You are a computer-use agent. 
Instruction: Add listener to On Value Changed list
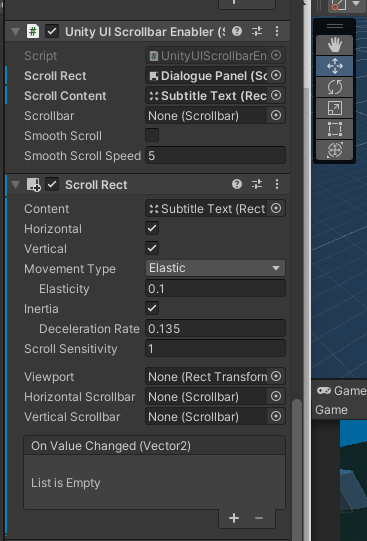point(234,518)
